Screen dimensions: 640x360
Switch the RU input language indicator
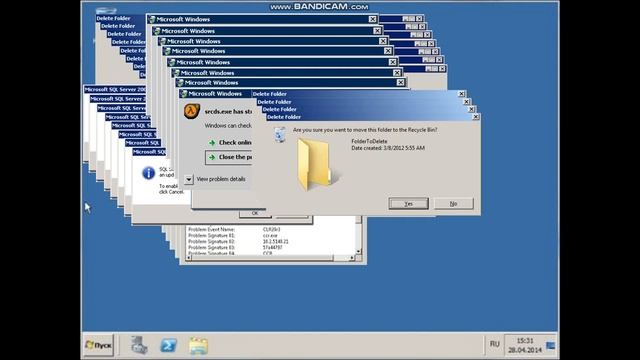point(494,344)
